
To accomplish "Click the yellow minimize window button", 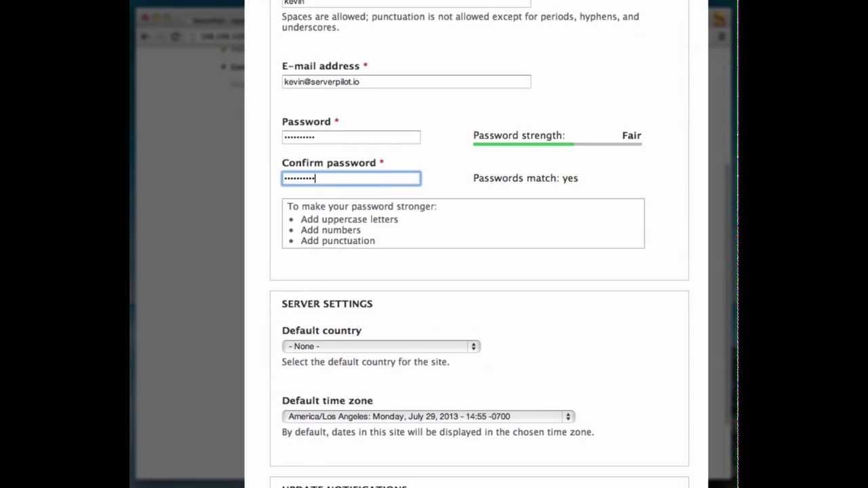I will pos(157,18).
